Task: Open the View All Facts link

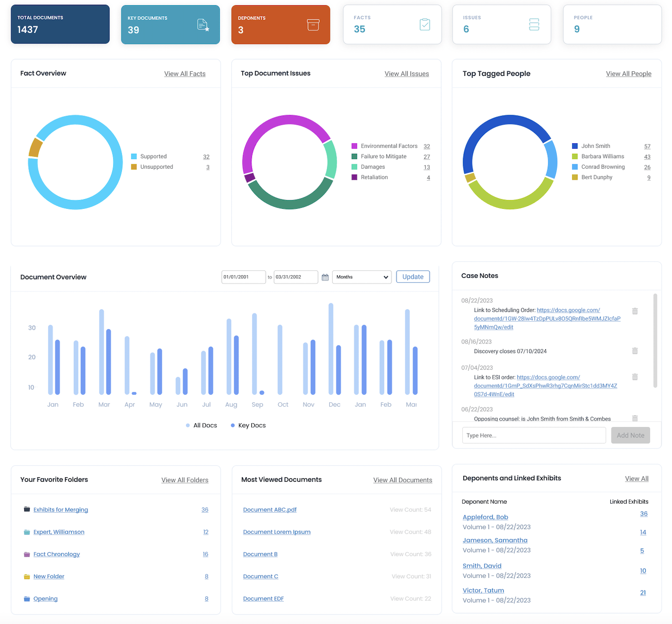Action: (x=184, y=74)
